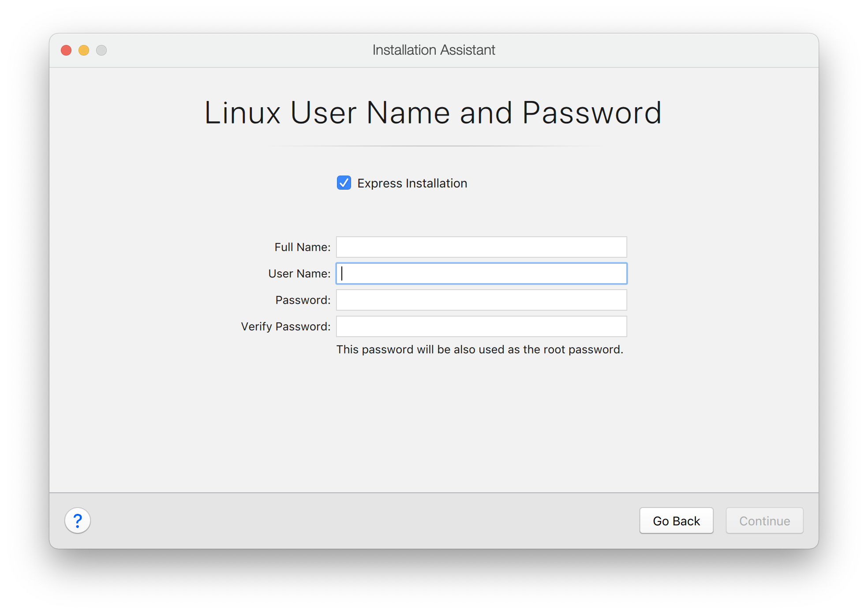This screenshot has width=868, height=614.
Task: Minimize window using the yellow button
Action: [x=84, y=50]
